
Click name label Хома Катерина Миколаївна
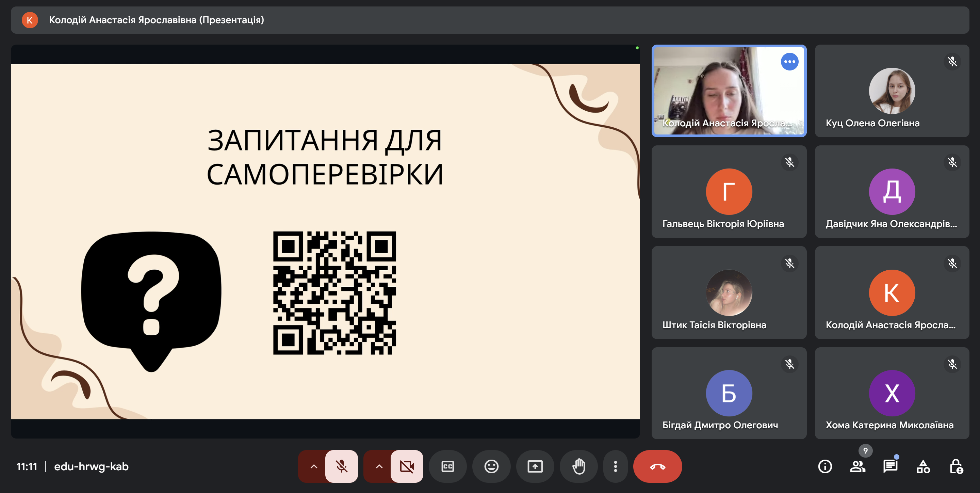click(x=889, y=425)
